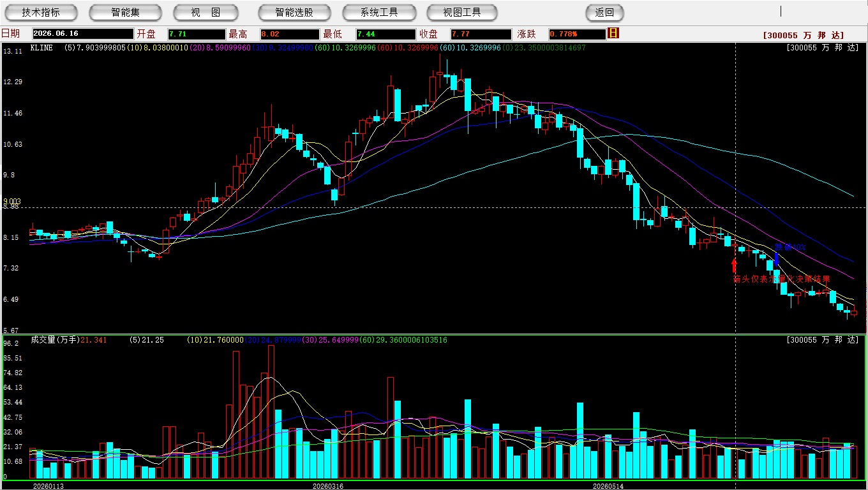Click the 涨跌 value 0.778%

[577, 34]
